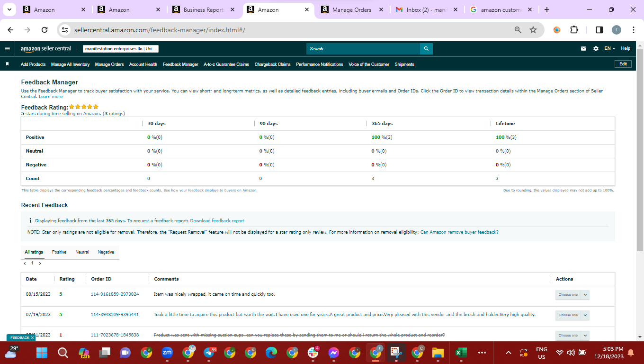Switch to the Manage Orders browser tab

(352, 9)
